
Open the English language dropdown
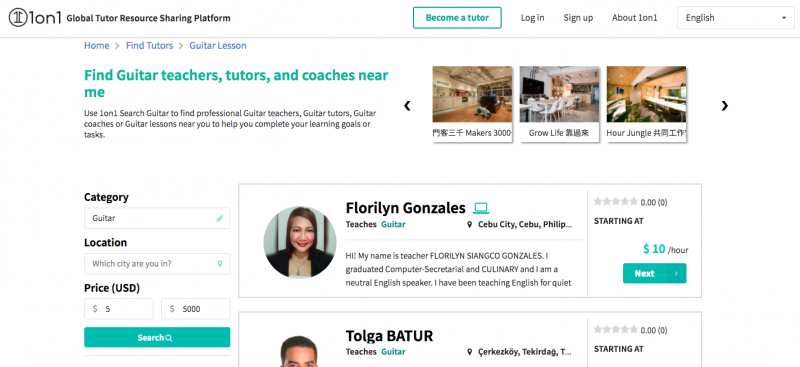point(736,18)
